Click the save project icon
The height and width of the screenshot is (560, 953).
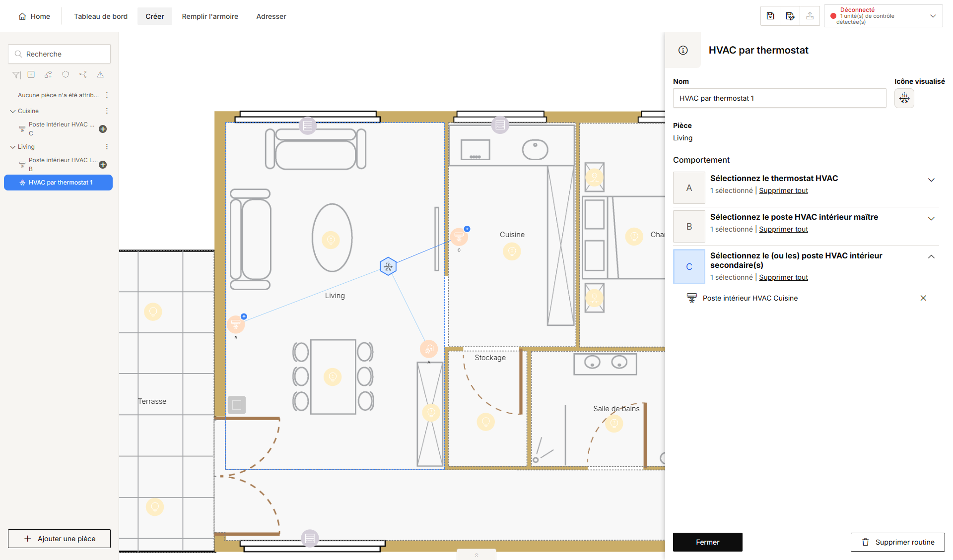(770, 16)
